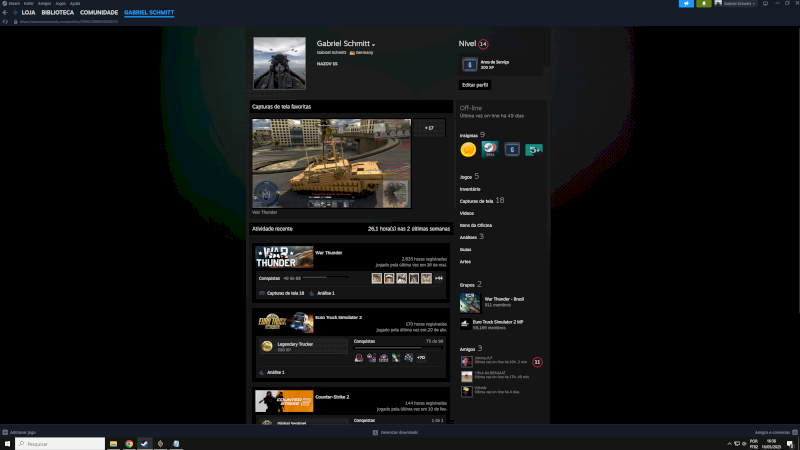
Task: Open the Steam badge icon in Insígnias
Action: [489, 149]
